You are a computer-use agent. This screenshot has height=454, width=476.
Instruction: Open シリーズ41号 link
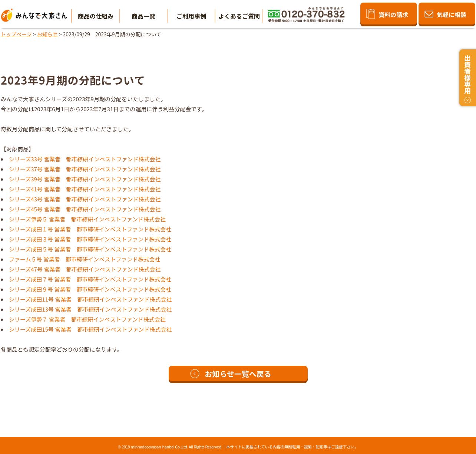(85, 189)
